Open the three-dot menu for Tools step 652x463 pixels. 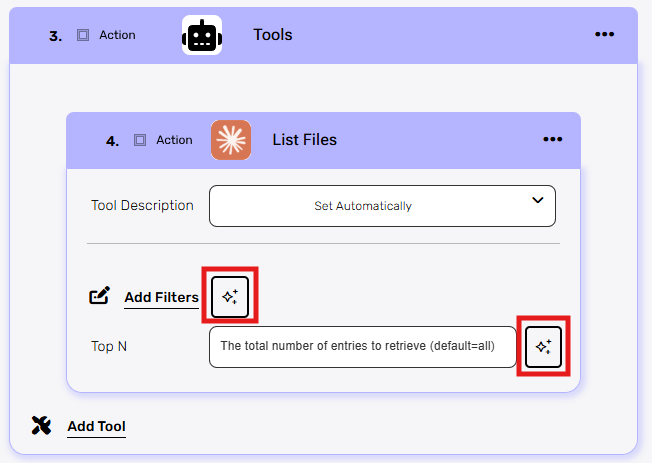point(604,34)
